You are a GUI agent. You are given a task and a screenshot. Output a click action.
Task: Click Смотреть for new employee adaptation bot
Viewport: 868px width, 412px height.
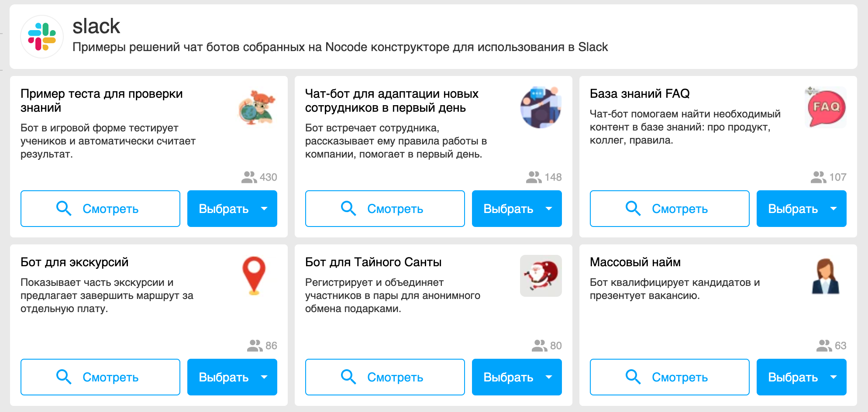385,209
